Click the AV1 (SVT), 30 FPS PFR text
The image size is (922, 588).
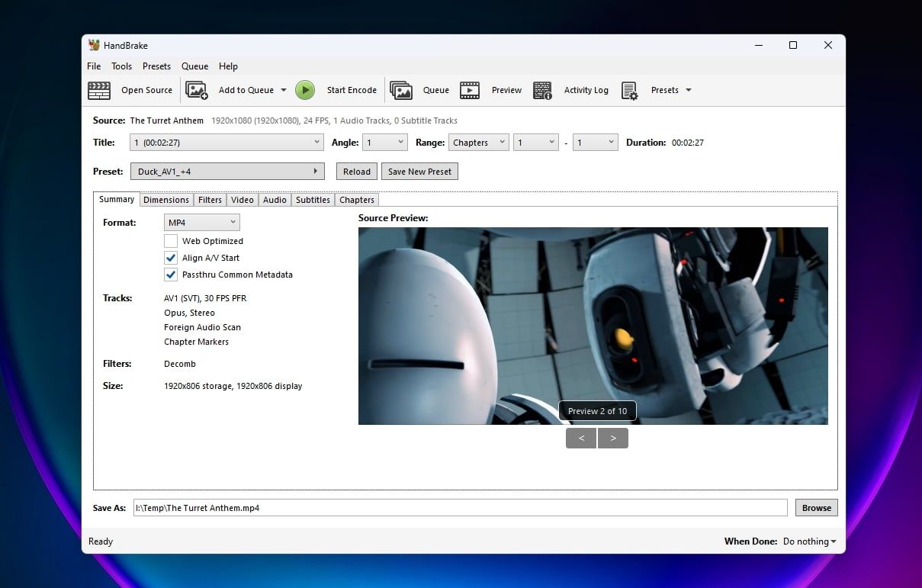pos(205,298)
